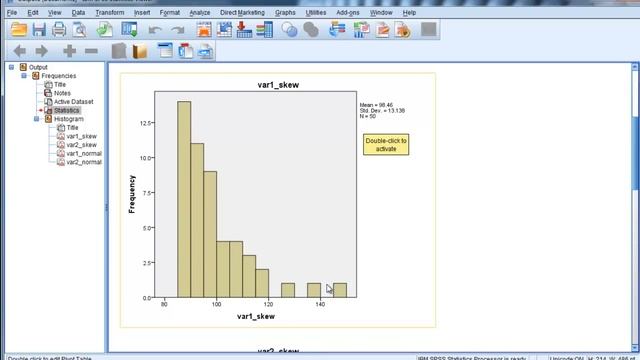Recall recently used dialogs icon
Screen dimensions: 640x360
[129, 30]
